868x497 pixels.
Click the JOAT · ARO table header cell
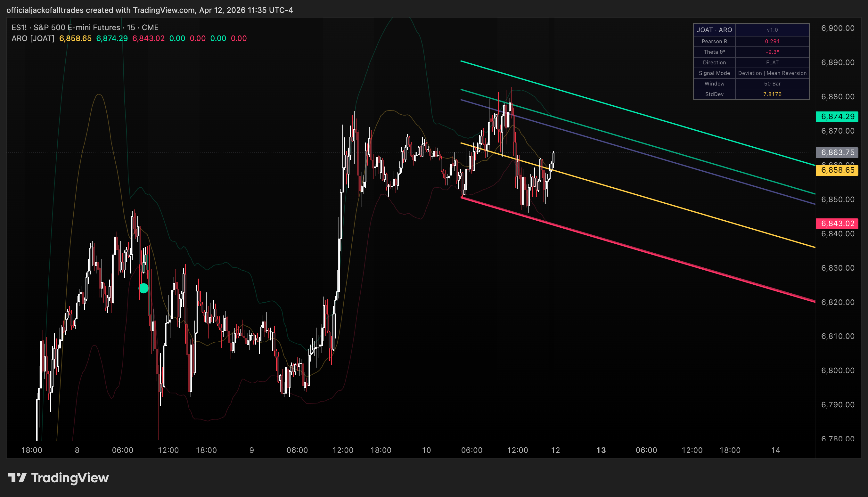coord(714,30)
